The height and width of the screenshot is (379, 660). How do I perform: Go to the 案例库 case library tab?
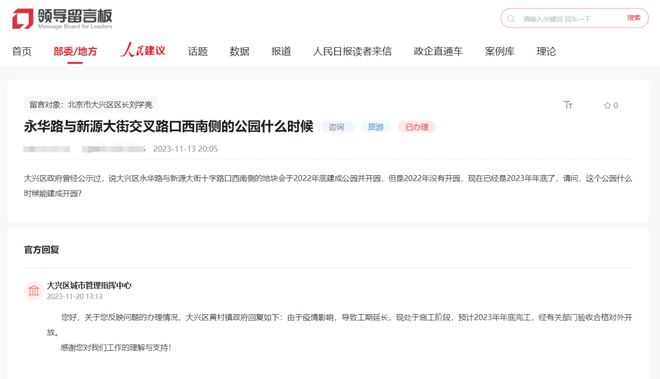tap(500, 51)
